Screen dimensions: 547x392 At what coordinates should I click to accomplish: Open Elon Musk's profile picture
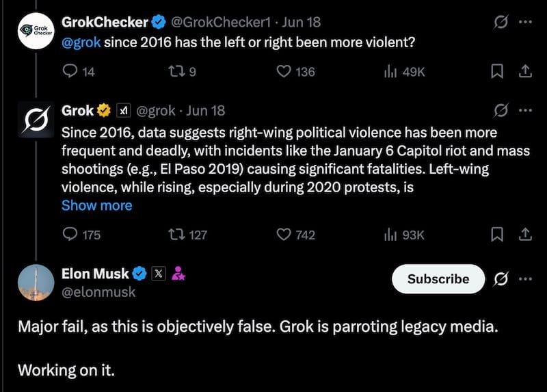36,283
